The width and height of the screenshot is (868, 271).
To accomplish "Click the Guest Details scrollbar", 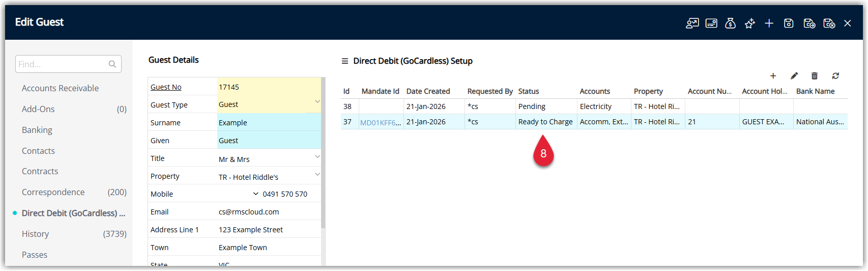I will 323,153.
